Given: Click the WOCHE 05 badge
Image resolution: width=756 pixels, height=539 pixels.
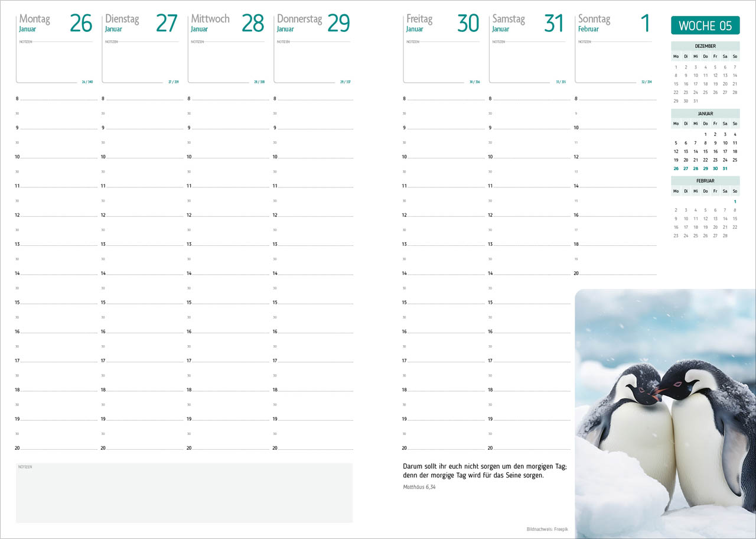Looking at the screenshot, I should coord(705,25).
